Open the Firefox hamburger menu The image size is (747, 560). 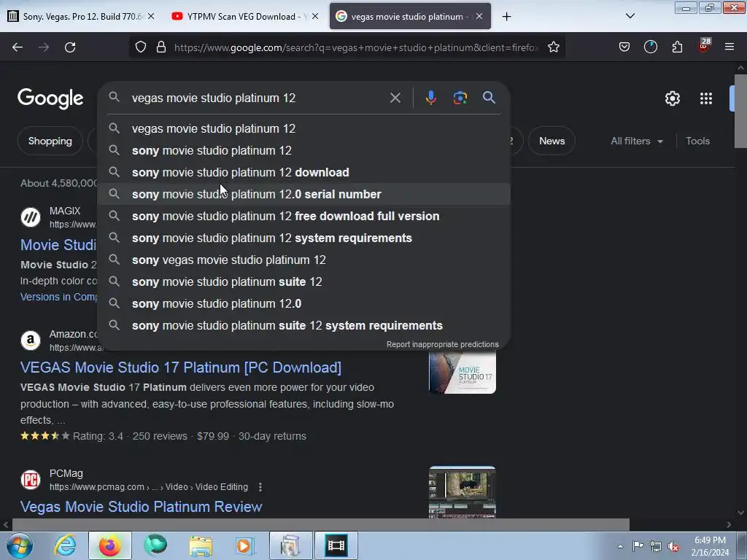coord(729,47)
